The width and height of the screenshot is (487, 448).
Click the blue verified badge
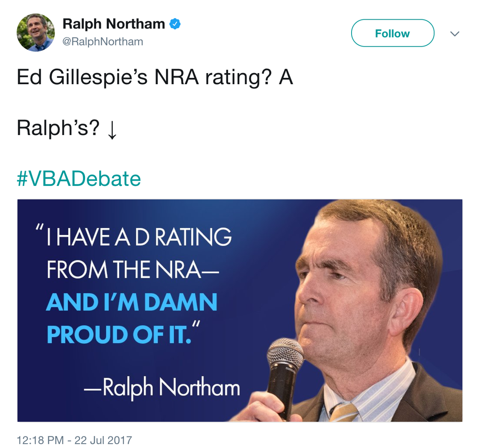coord(175,24)
